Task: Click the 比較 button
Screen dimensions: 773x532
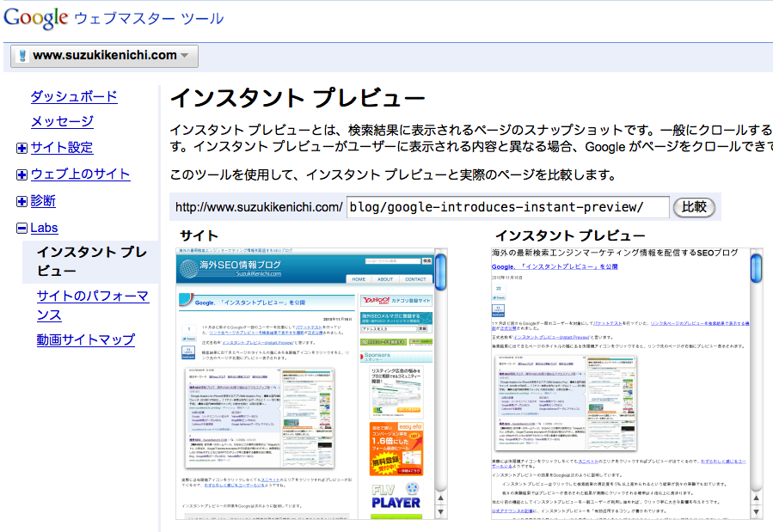Action: point(694,207)
